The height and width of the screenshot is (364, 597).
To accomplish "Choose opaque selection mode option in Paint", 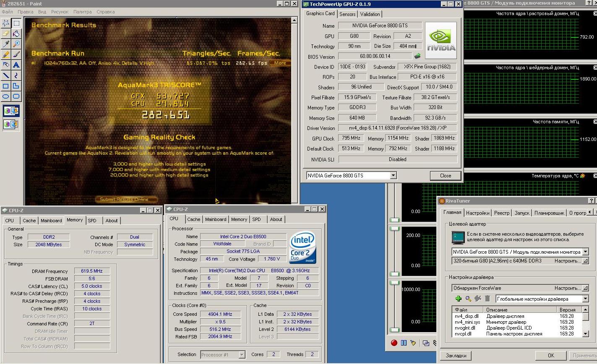I will click(11, 111).
